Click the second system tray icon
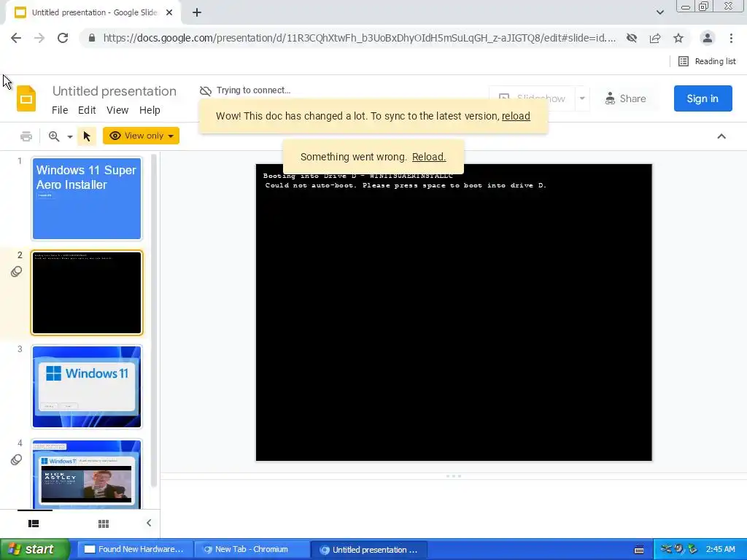This screenshot has height=560, width=747. 678,549
